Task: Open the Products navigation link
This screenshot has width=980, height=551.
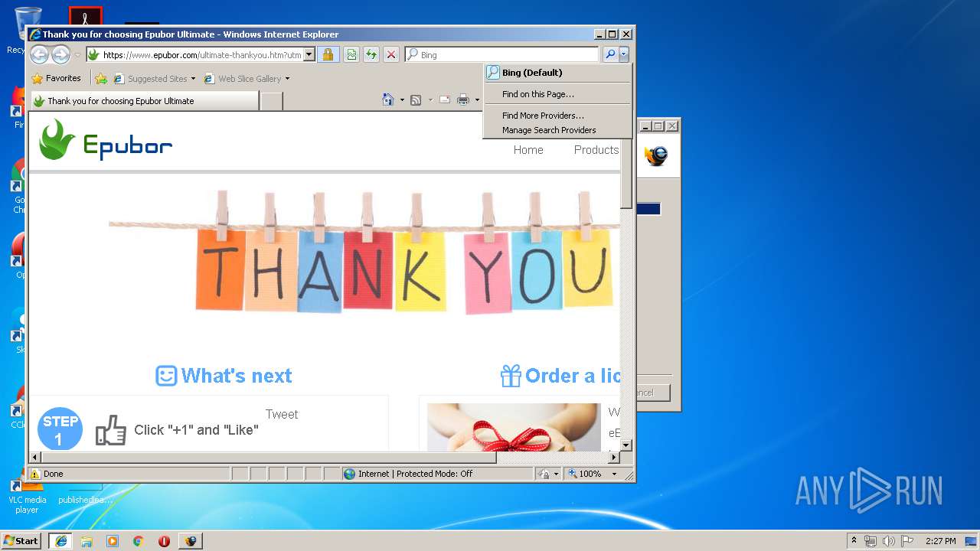Action: (596, 150)
